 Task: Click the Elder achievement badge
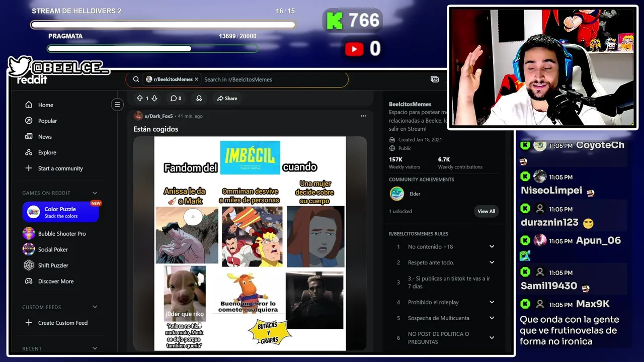click(x=397, y=194)
